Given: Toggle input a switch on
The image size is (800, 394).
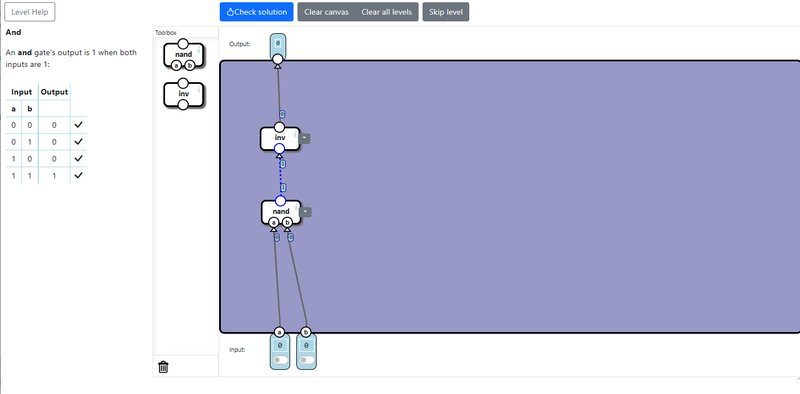Looking at the screenshot, I should click(280, 360).
